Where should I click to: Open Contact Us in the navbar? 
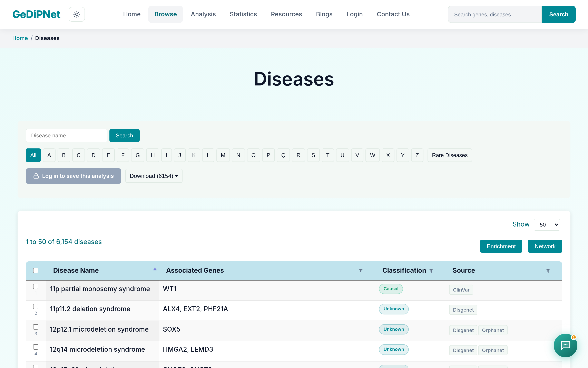[x=393, y=14]
